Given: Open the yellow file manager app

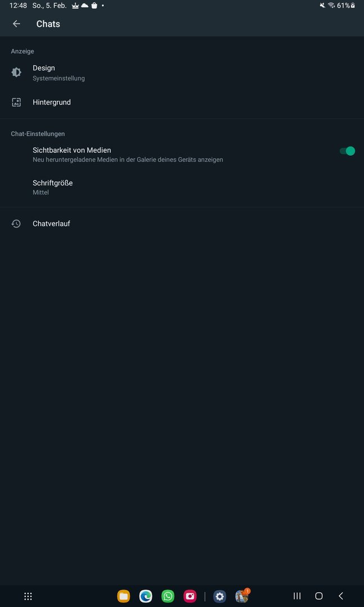Looking at the screenshot, I should point(124,596).
